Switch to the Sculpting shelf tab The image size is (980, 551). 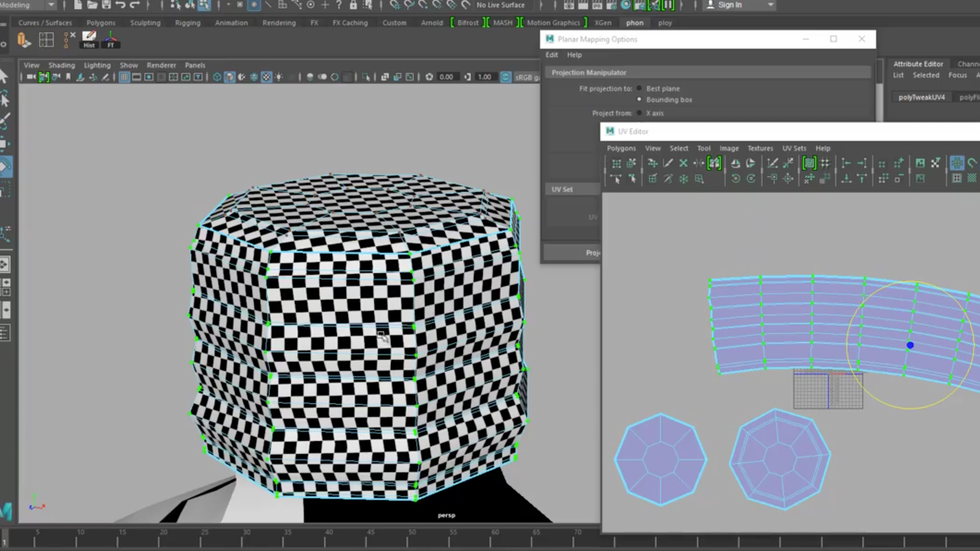pos(145,23)
